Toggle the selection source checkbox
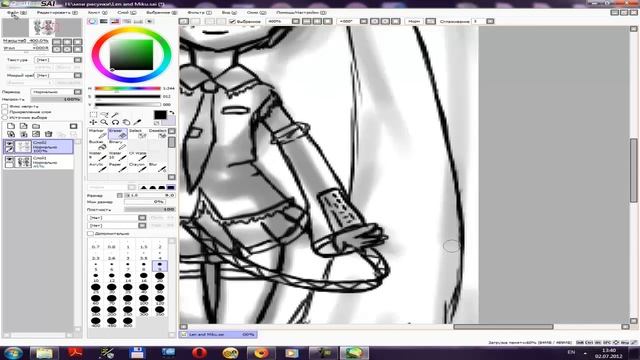The width and height of the screenshot is (640, 360). tap(5, 118)
